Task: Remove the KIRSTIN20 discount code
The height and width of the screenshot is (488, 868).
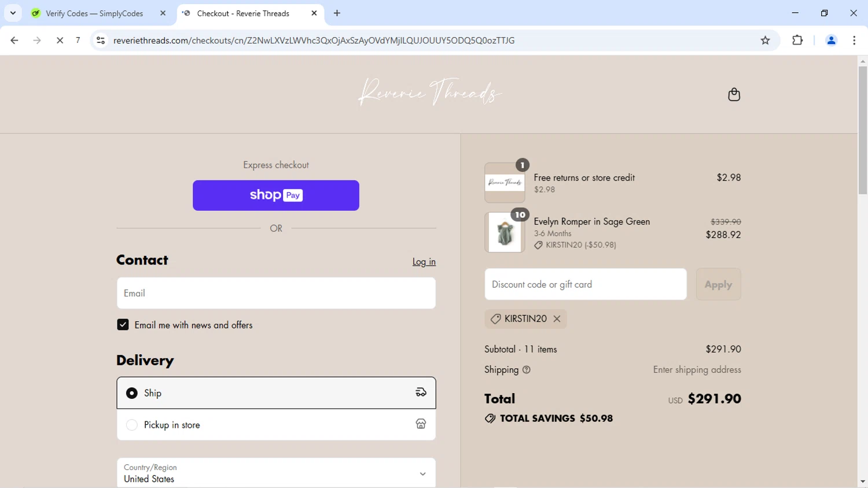Action: pyautogui.click(x=557, y=319)
